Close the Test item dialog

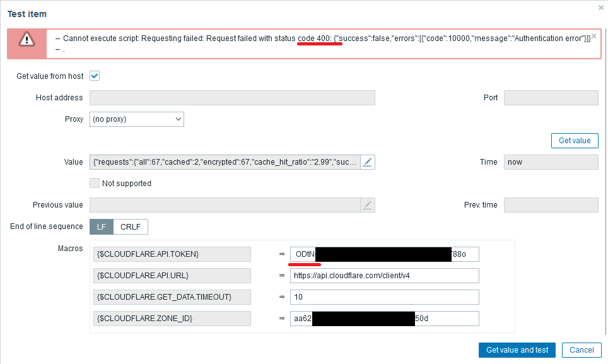(600, 8)
